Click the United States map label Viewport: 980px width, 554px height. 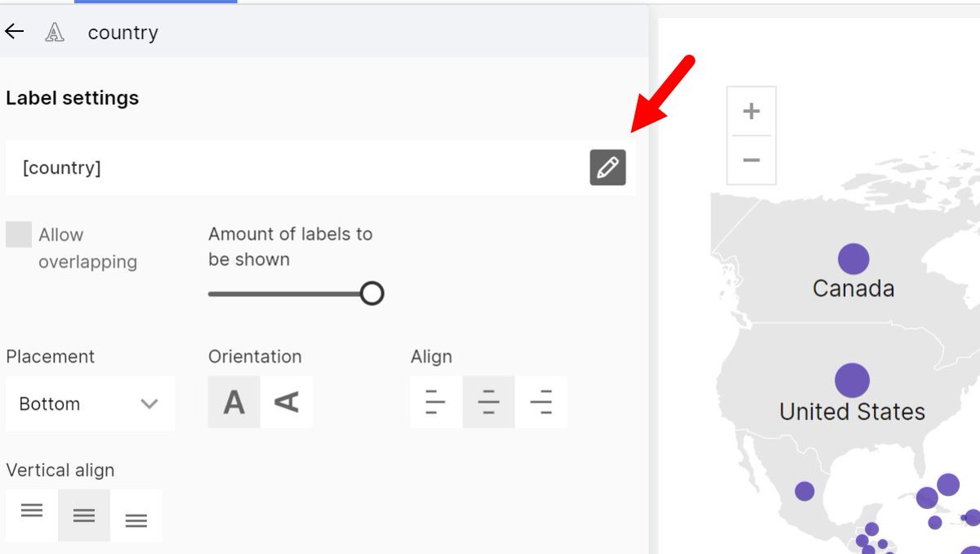click(x=852, y=412)
